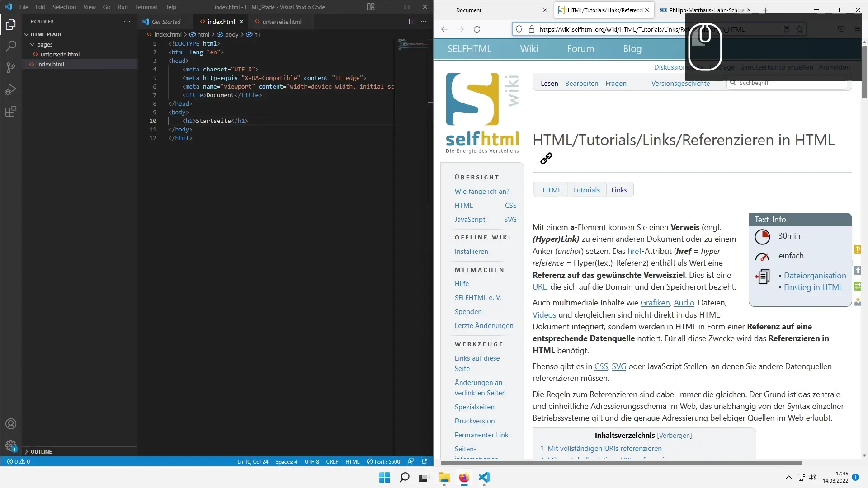
Task: Launch Firefox from the Windows taskbar
Action: (464, 478)
